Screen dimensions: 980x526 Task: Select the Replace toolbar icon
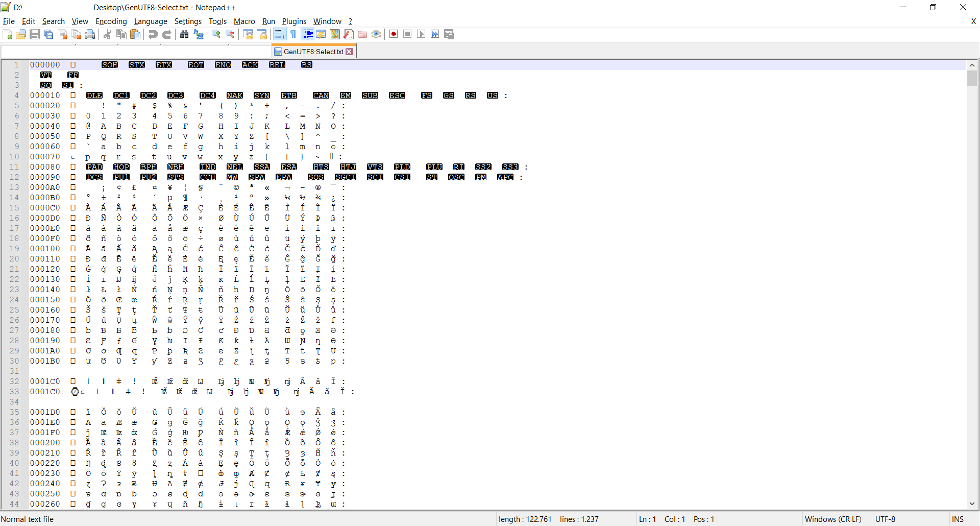pos(199,34)
